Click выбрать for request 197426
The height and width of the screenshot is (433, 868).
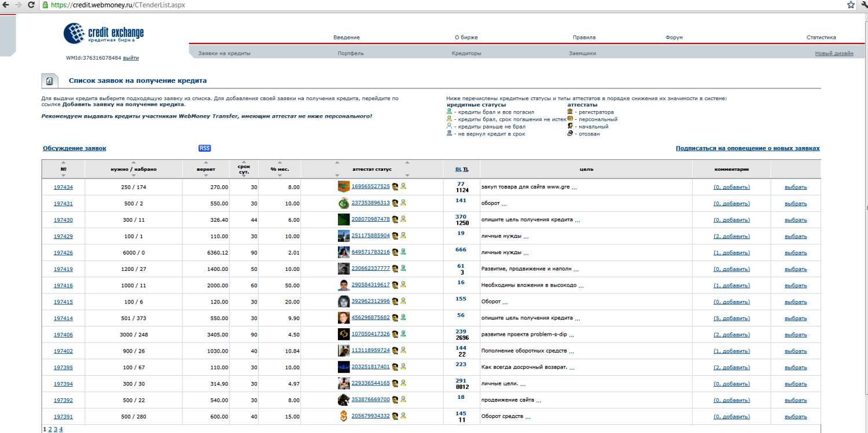[x=795, y=252]
